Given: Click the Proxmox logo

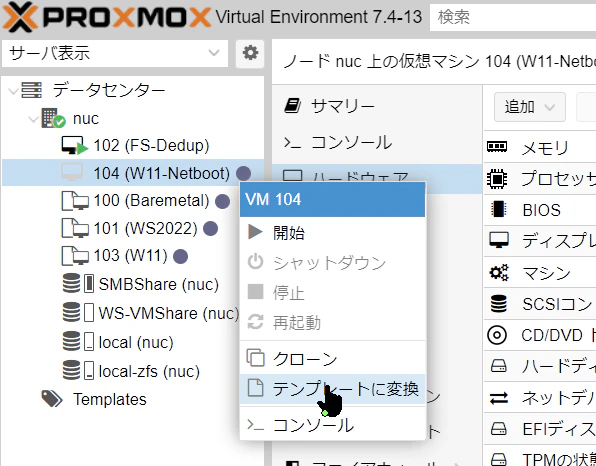Looking at the screenshot, I should pos(106,17).
